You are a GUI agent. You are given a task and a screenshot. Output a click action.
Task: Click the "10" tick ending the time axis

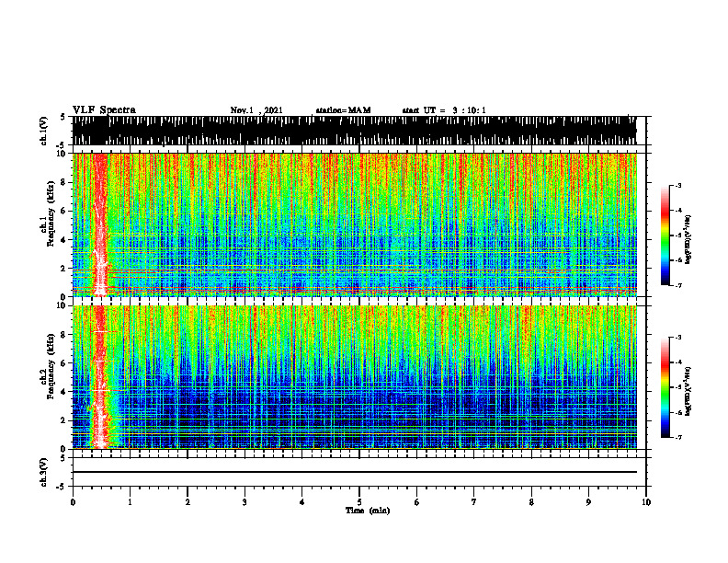646,502
